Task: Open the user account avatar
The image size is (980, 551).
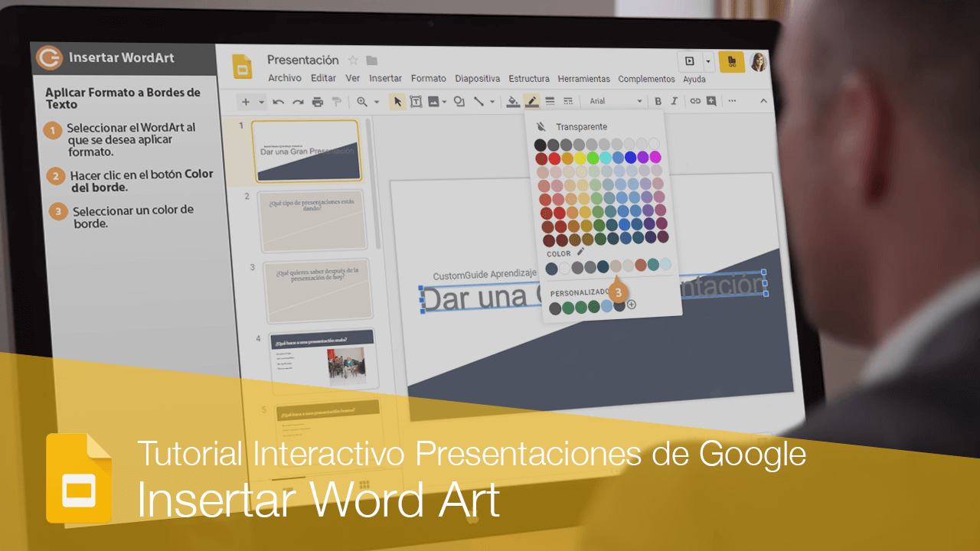Action: [758, 62]
